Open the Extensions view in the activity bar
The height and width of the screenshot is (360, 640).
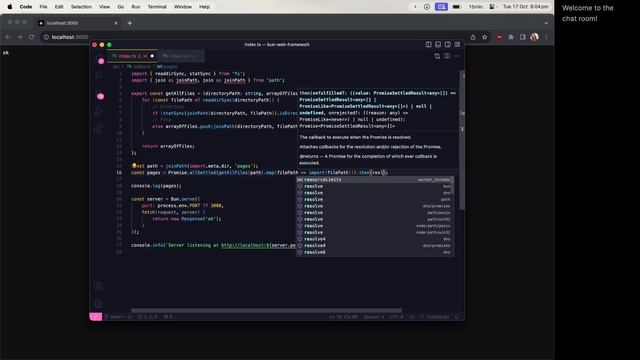[99, 129]
